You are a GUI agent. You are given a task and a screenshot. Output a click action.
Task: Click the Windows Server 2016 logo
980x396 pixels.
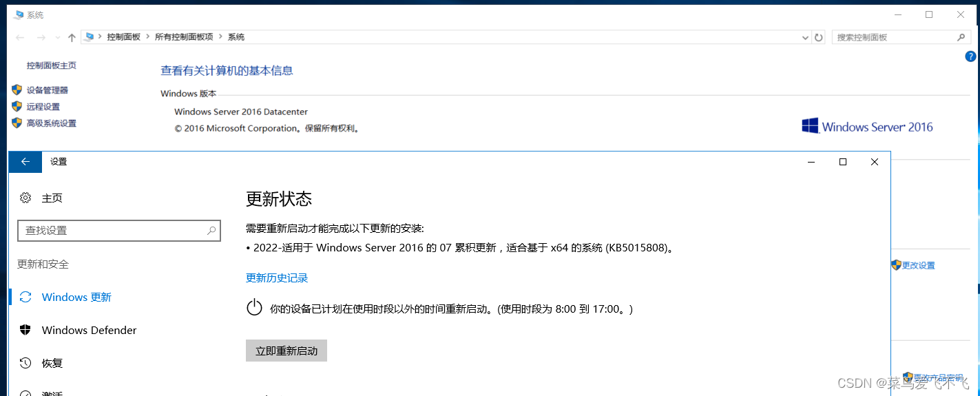pyautogui.click(x=867, y=127)
